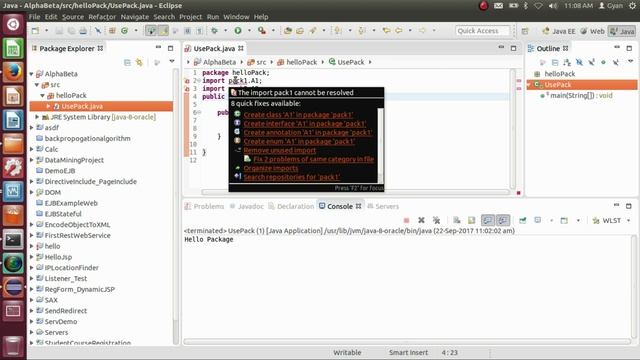The width and height of the screenshot is (640, 360).
Task: Select main(String[]) in Outline
Action: tap(576, 96)
